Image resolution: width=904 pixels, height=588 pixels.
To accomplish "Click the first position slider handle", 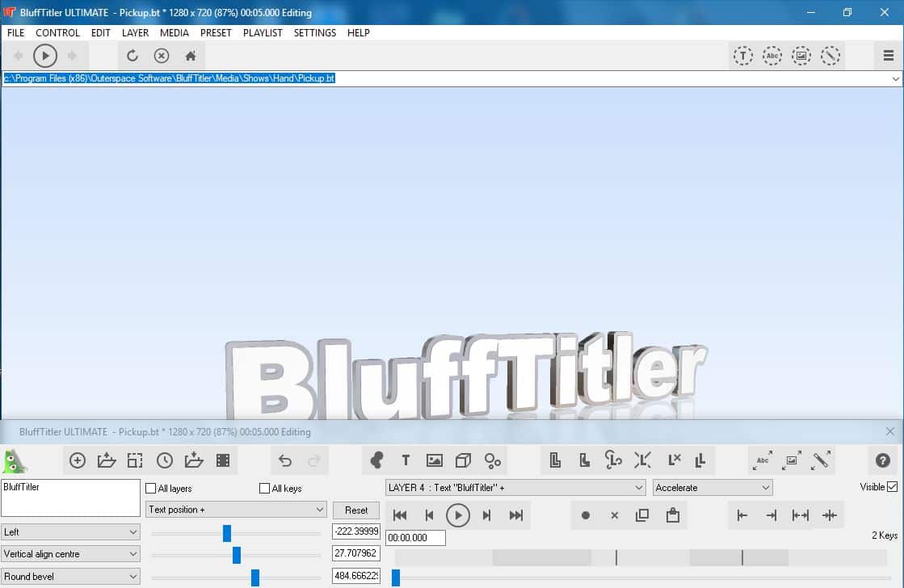I will 226,533.
